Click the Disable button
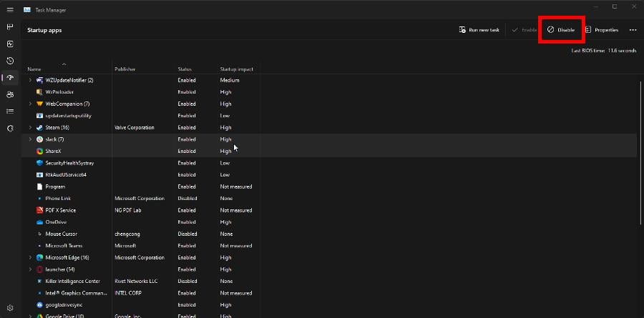This screenshot has height=318, width=644. 561,30
